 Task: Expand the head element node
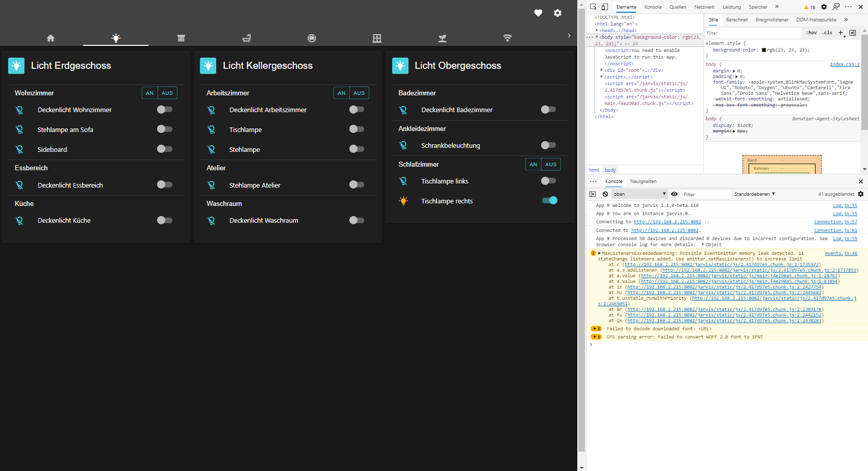(x=597, y=31)
